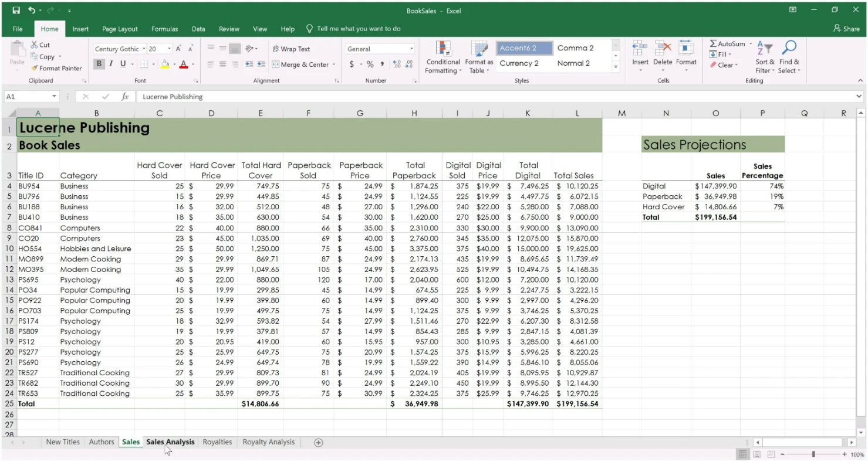Click the insert function fx icon

coord(125,97)
